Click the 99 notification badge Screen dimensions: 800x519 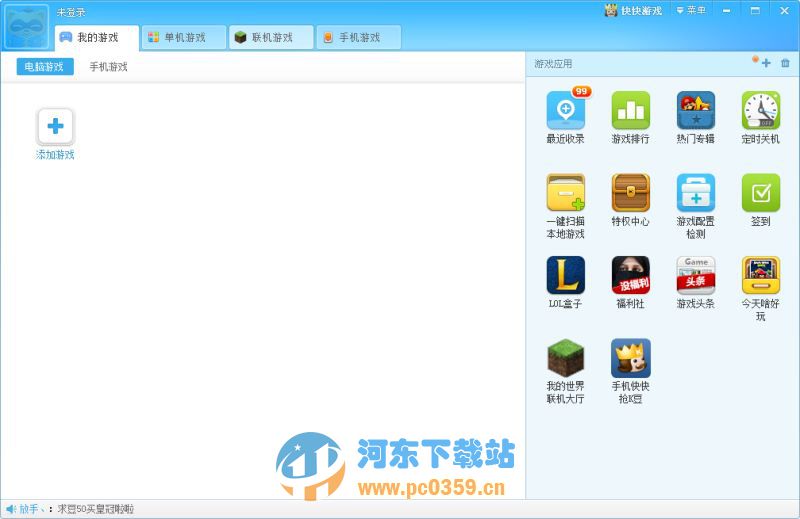point(581,91)
